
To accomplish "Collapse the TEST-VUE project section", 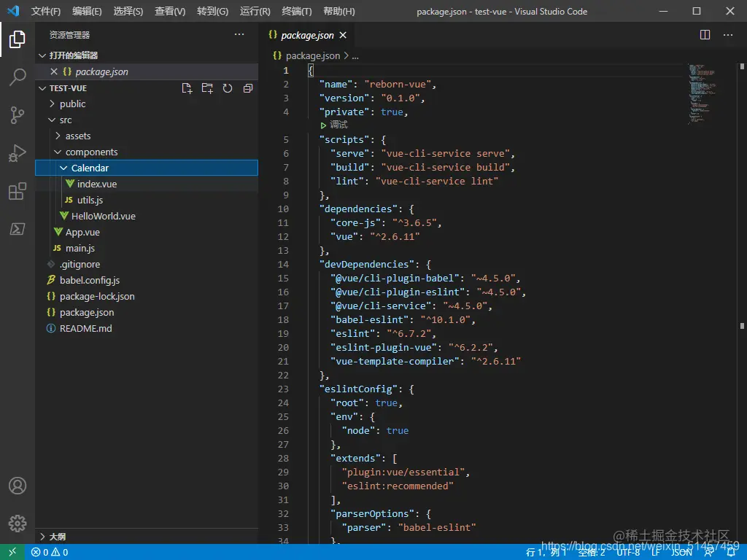I will [68, 88].
